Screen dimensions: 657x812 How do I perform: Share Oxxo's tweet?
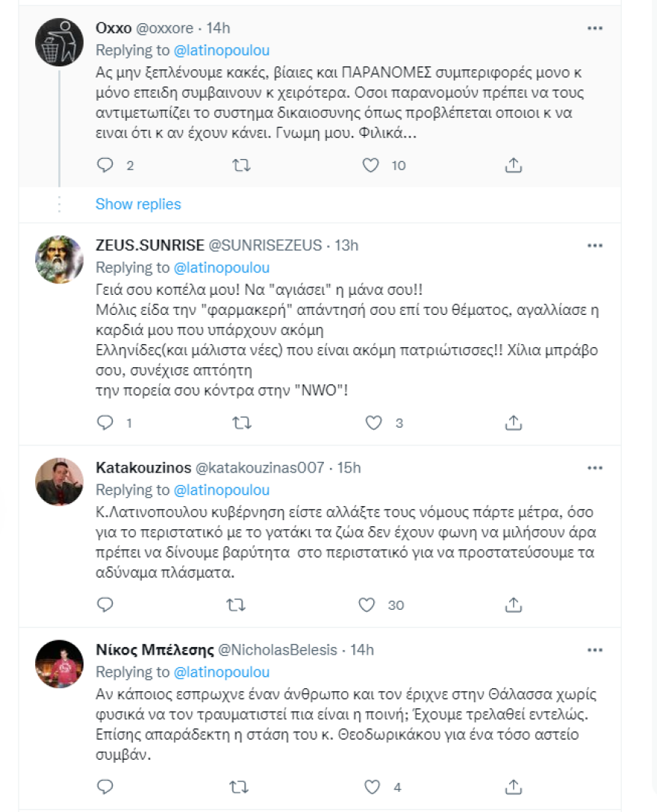click(x=513, y=165)
